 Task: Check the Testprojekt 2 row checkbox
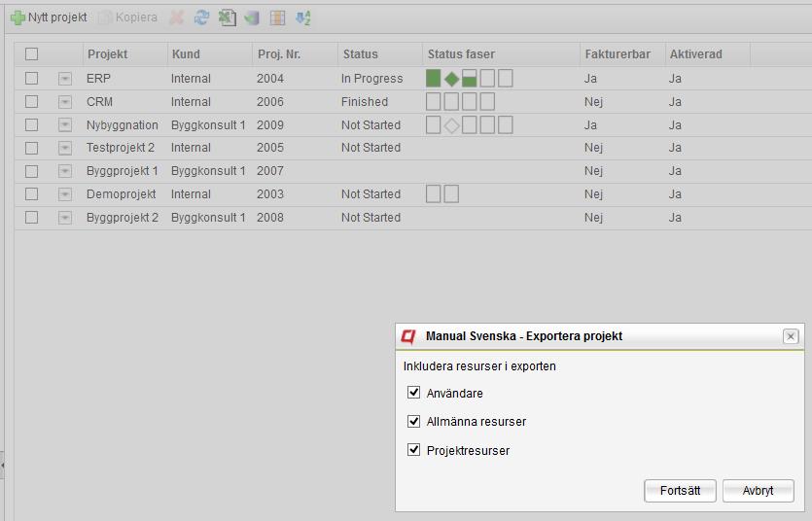(x=31, y=148)
